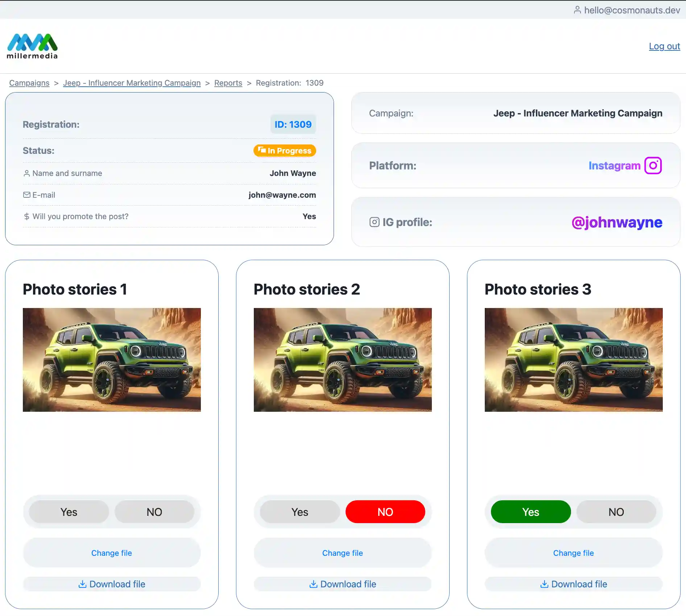Change file for Photo stories 2
686x616 pixels.
(x=342, y=553)
